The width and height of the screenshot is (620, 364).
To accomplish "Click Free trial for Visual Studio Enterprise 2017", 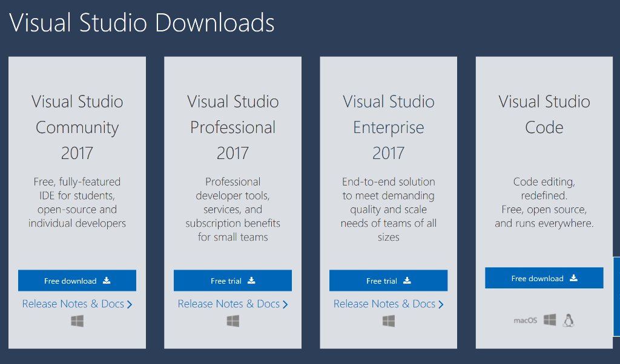I will (x=388, y=281).
